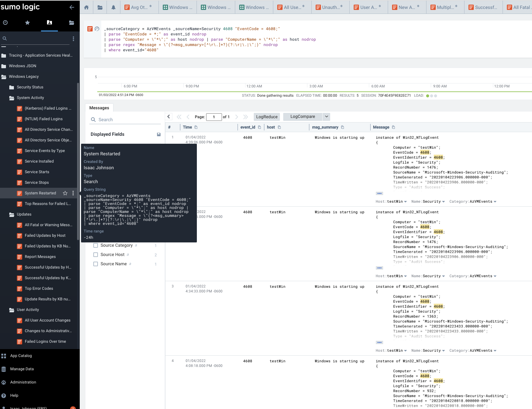Expand Host:testWin dropdown in first message

[x=406, y=202]
